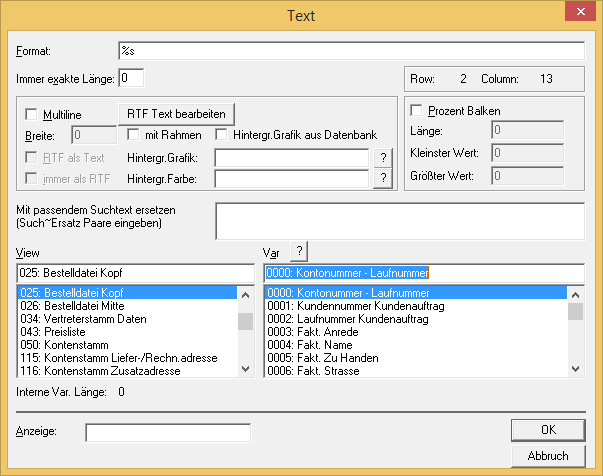Enable Hintergr.Grafik aus Datenbank checkbox

click(223, 135)
